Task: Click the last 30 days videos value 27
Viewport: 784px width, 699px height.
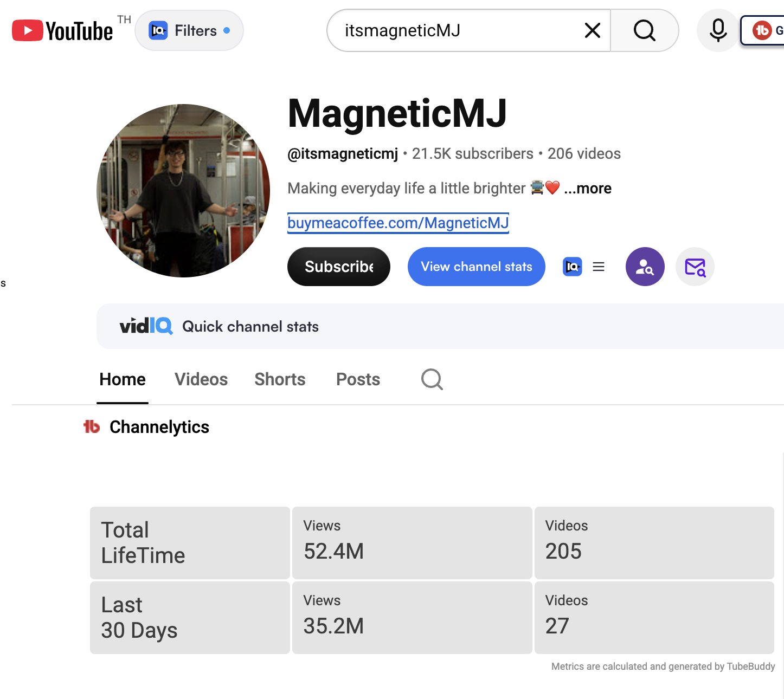Action: point(557,626)
